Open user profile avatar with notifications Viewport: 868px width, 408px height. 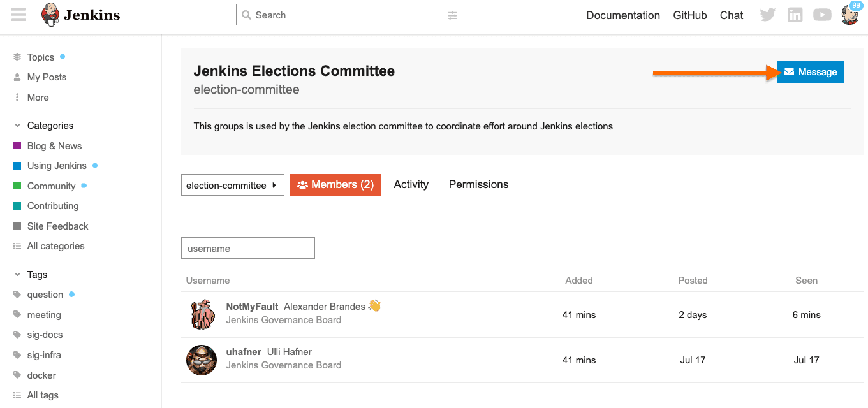click(x=850, y=15)
